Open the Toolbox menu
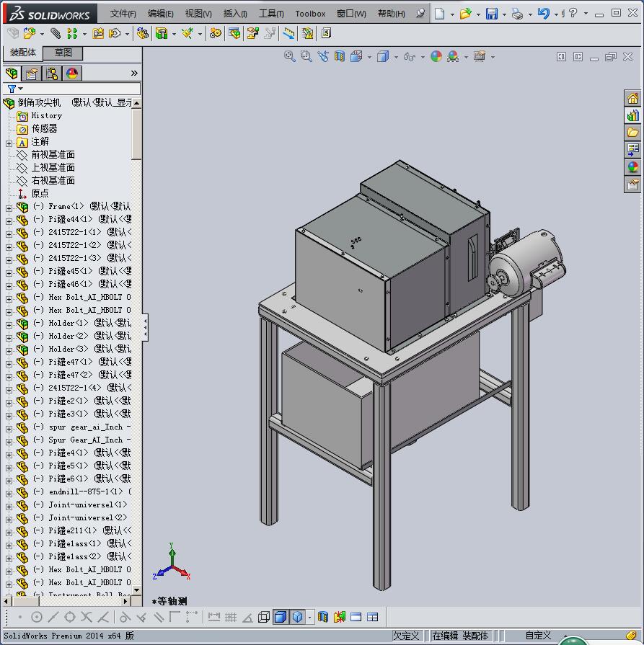 click(x=310, y=14)
